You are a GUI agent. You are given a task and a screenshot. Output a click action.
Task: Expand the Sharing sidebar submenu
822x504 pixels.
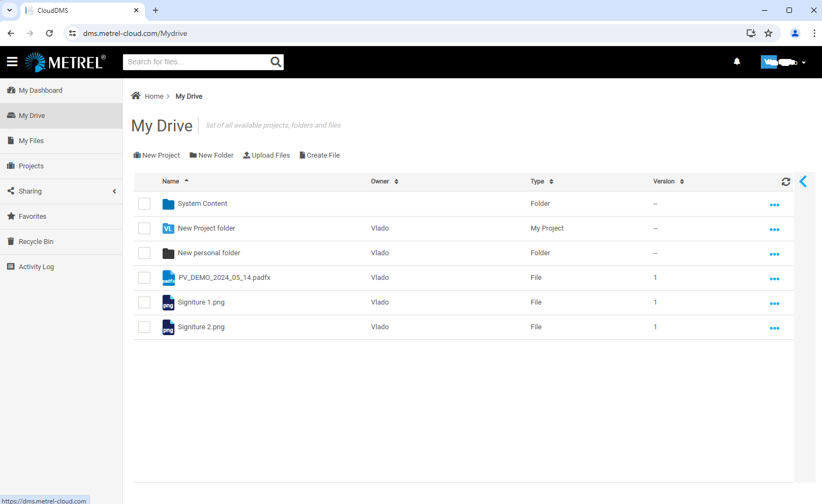[114, 191]
